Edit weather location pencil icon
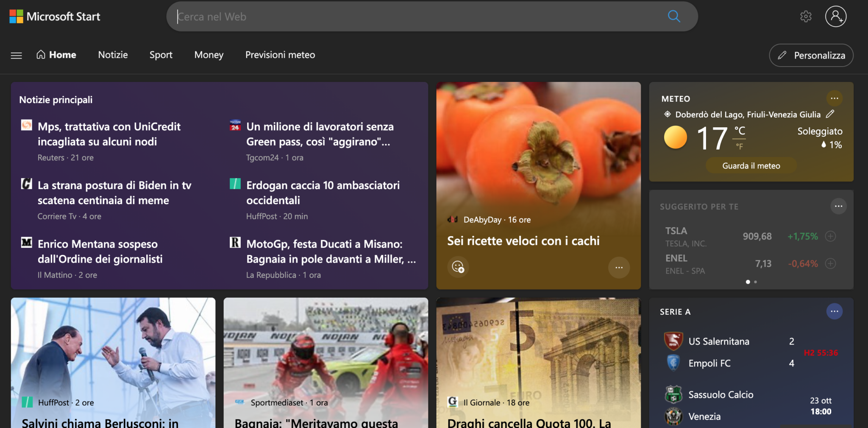This screenshot has width=868, height=428. pos(830,114)
